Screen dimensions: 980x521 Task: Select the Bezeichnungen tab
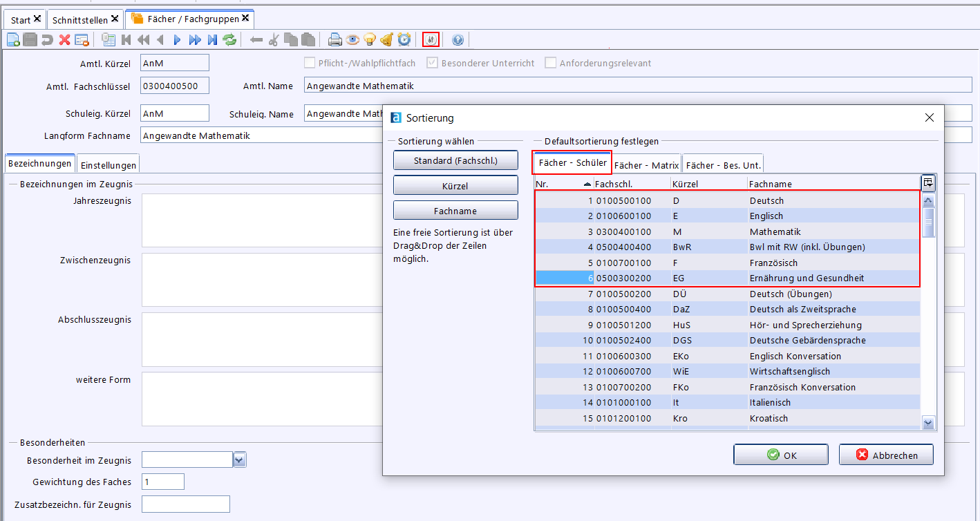39,164
